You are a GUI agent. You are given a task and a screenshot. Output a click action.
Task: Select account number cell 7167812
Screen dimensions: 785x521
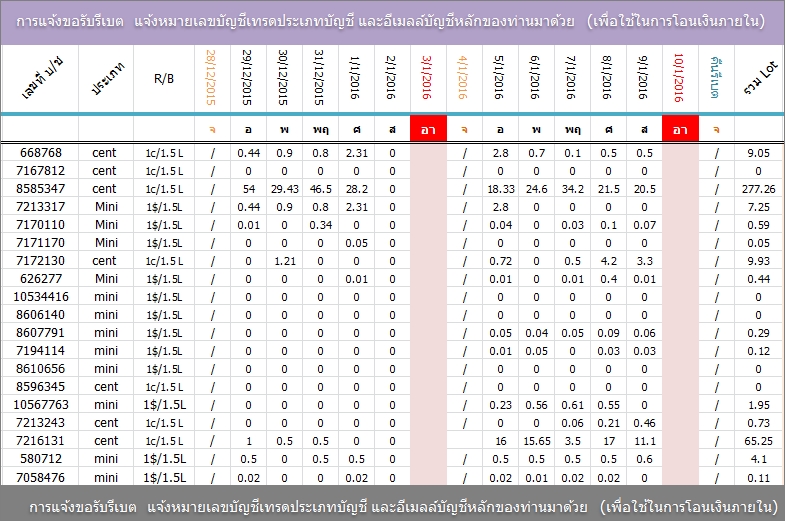41,171
